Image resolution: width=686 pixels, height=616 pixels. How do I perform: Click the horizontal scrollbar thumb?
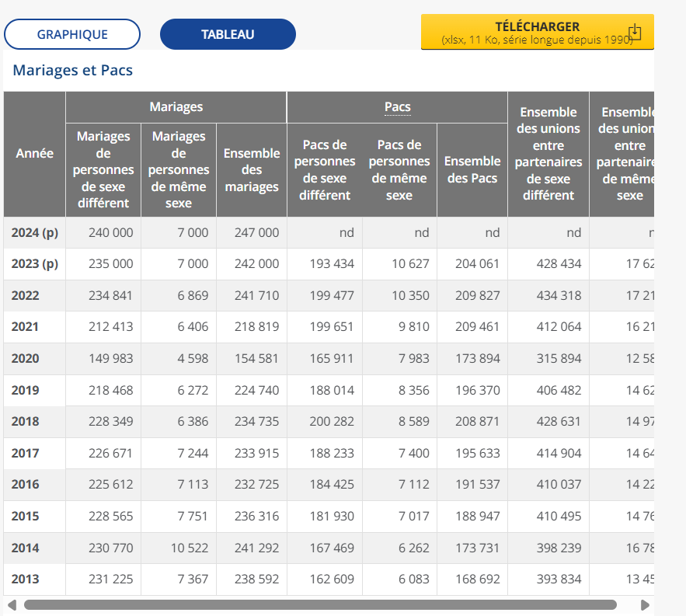coord(319,604)
